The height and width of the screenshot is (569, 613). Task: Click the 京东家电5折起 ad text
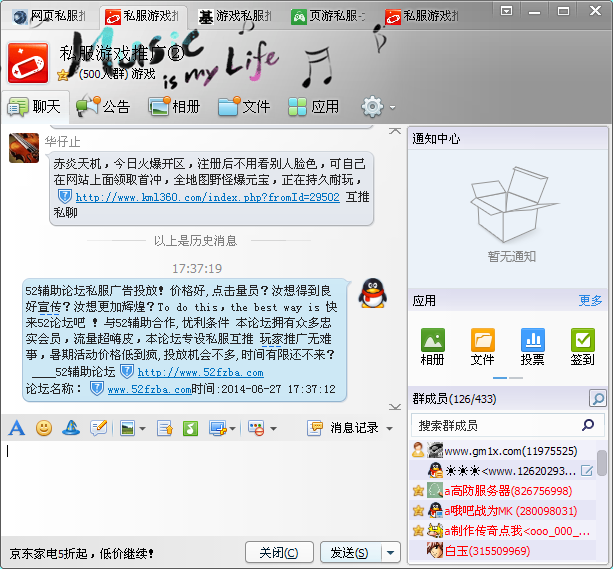[x=81, y=553]
